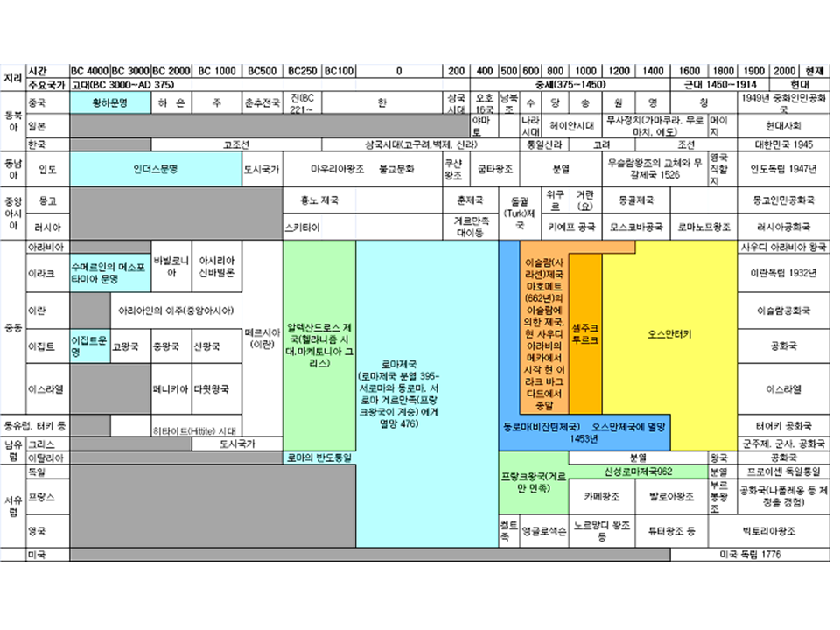
Task: Click the "마우리아왕조 불교문화" cell
Action: click(x=362, y=169)
